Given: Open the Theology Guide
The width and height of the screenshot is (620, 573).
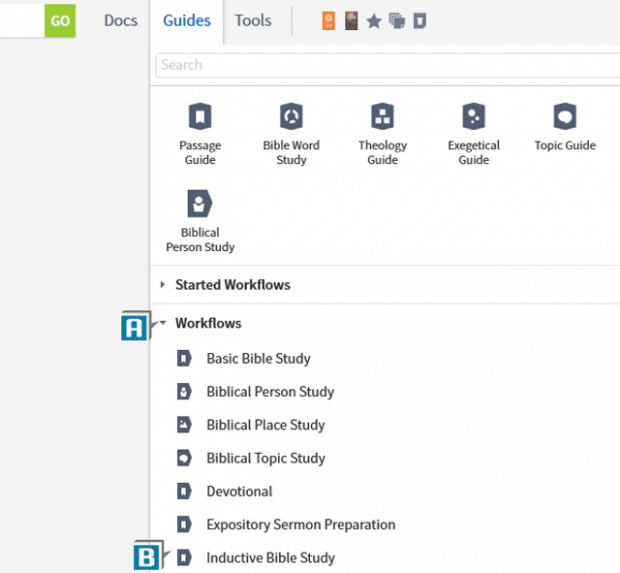Looking at the screenshot, I should (382, 118).
